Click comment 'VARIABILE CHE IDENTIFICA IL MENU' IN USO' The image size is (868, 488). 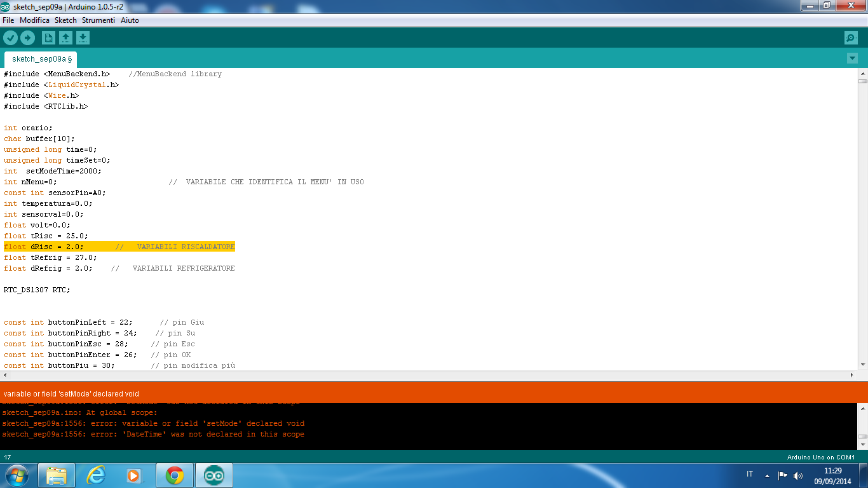pos(275,182)
